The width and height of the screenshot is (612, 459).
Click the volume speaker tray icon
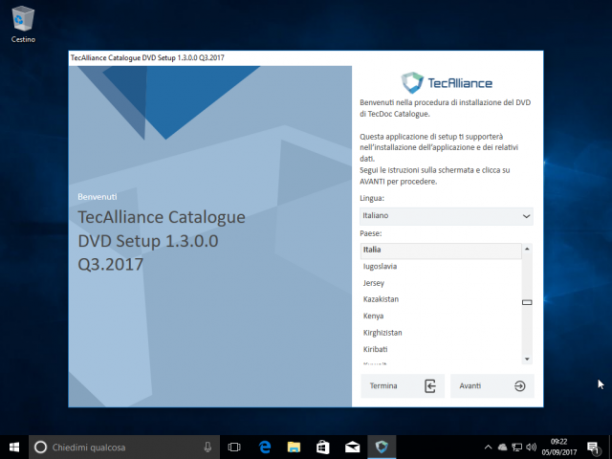click(x=531, y=447)
